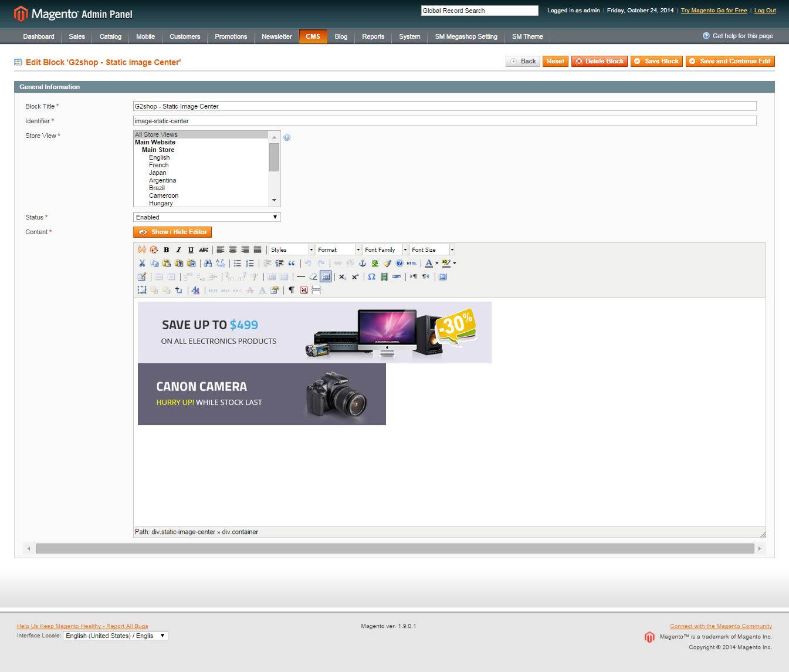This screenshot has height=672, width=789.
Task: Click the Reset button
Action: pyautogui.click(x=556, y=61)
